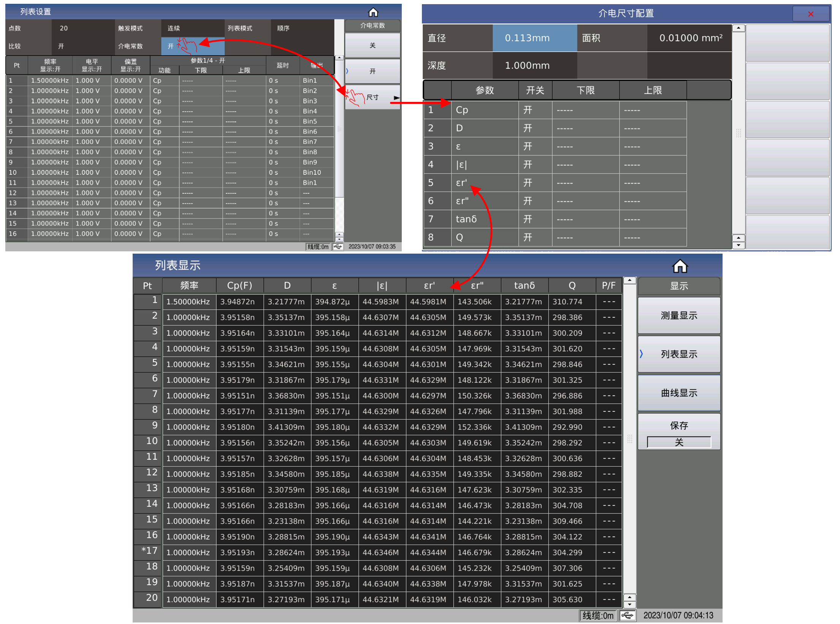Image resolution: width=840 pixels, height=624 pixels.
Task: Toggle the 保存 save switch from 关
Action: (679, 442)
